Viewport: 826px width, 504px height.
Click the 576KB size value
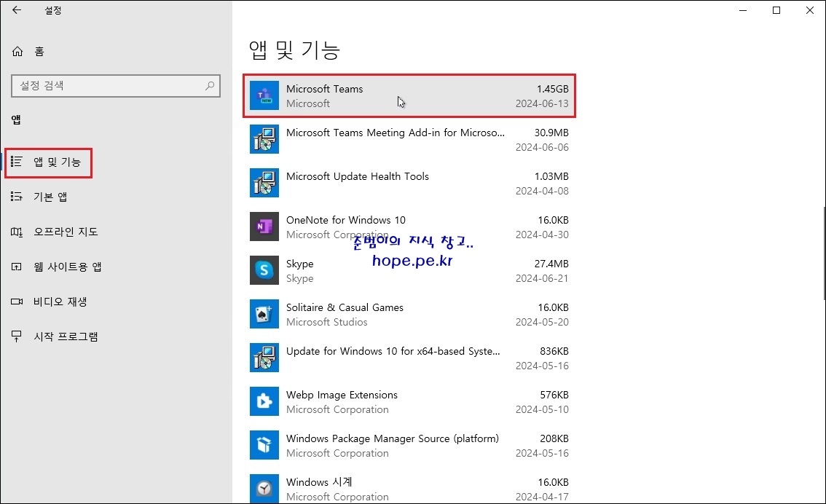click(554, 395)
